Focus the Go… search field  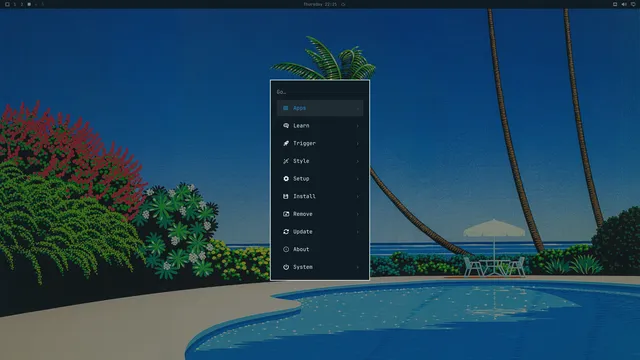320,92
